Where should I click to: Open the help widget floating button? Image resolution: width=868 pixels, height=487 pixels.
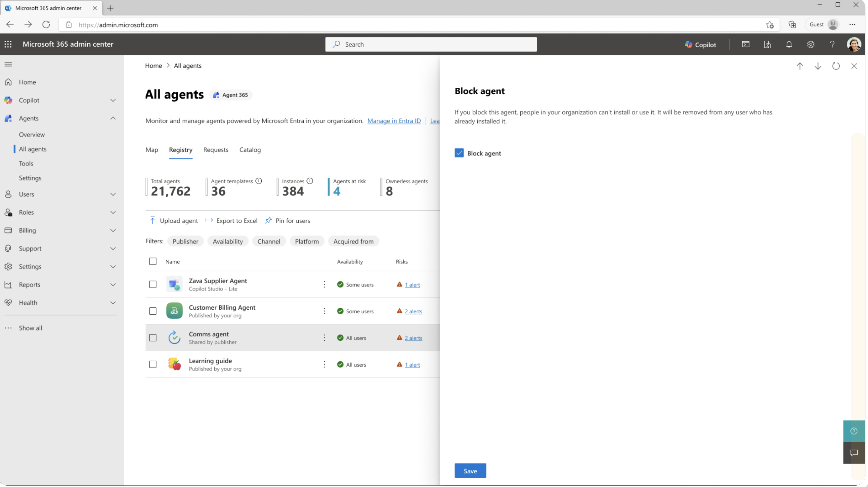tap(854, 431)
